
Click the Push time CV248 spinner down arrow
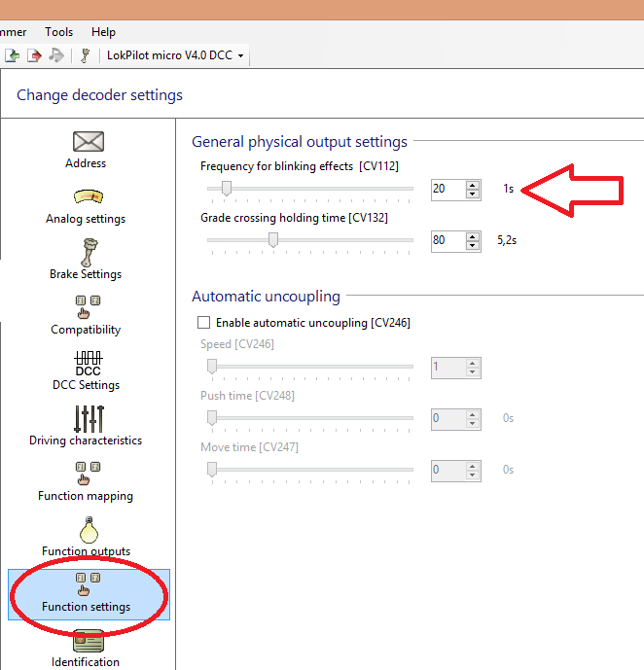[x=472, y=424]
